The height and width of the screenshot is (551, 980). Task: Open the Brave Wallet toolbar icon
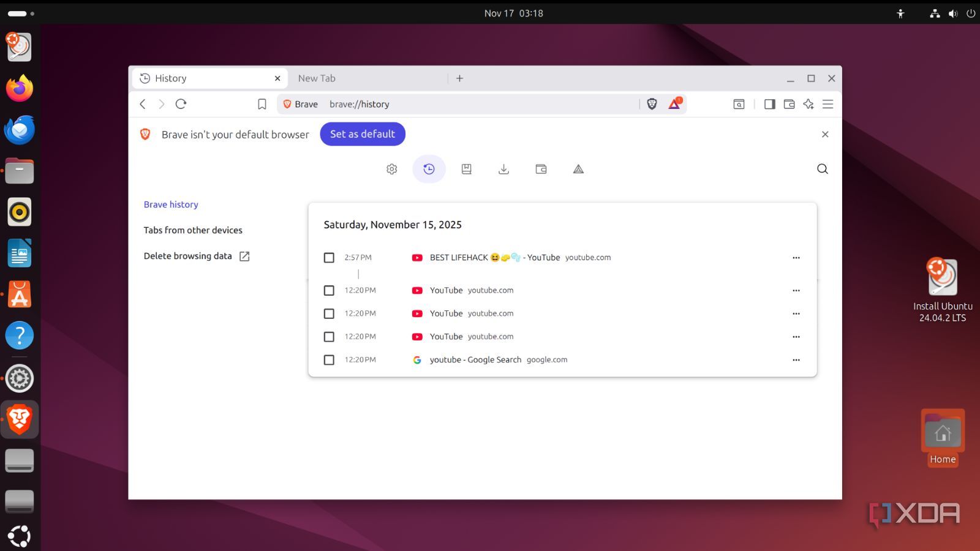[789, 104]
